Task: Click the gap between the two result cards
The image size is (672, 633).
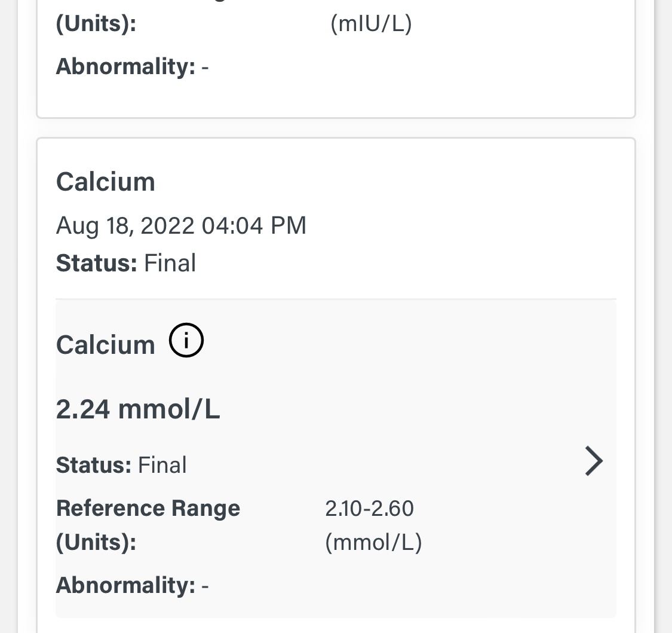Action: (336, 128)
